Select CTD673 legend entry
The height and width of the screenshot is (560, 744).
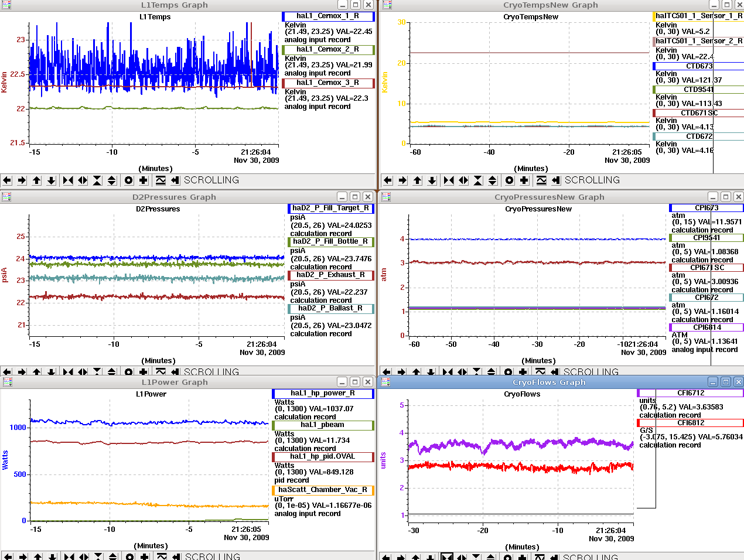698,66
